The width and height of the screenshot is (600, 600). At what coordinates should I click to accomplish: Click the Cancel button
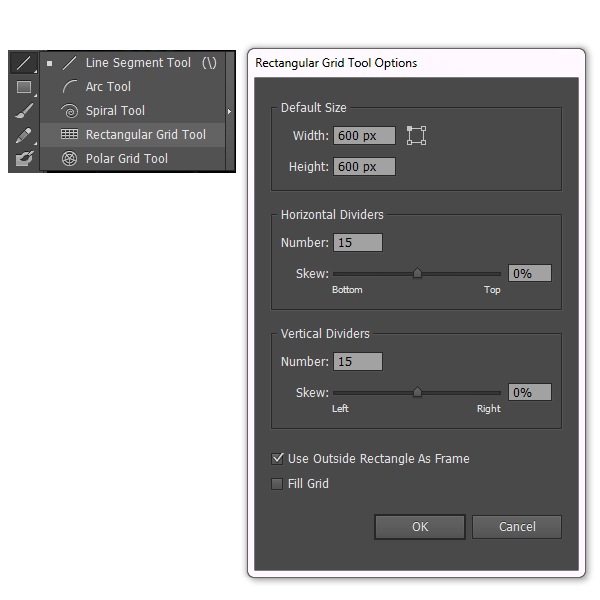[x=517, y=527]
